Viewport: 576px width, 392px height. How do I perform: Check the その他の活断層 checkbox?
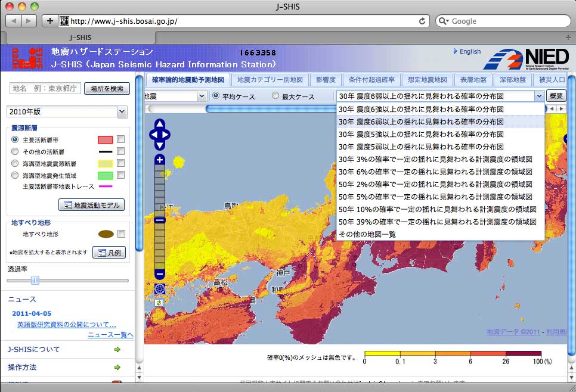pos(120,151)
